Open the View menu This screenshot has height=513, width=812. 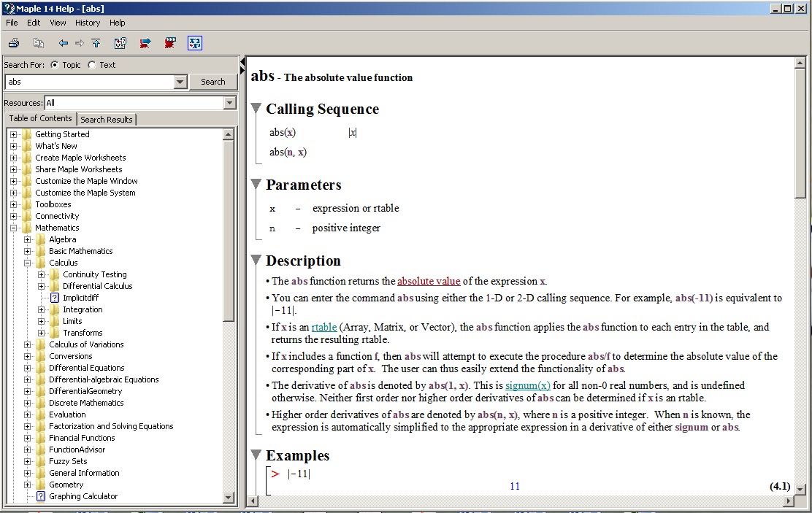(x=58, y=23)
